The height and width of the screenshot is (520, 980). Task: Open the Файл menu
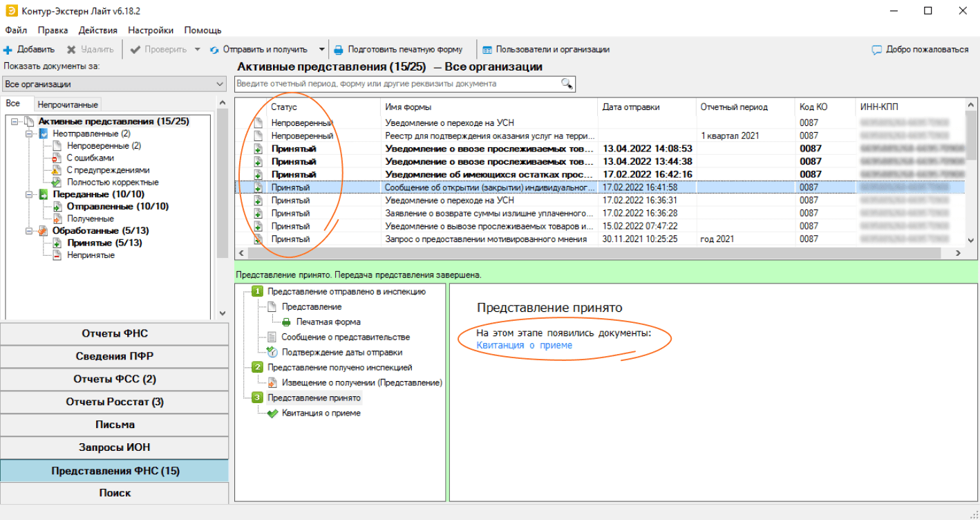16,30
